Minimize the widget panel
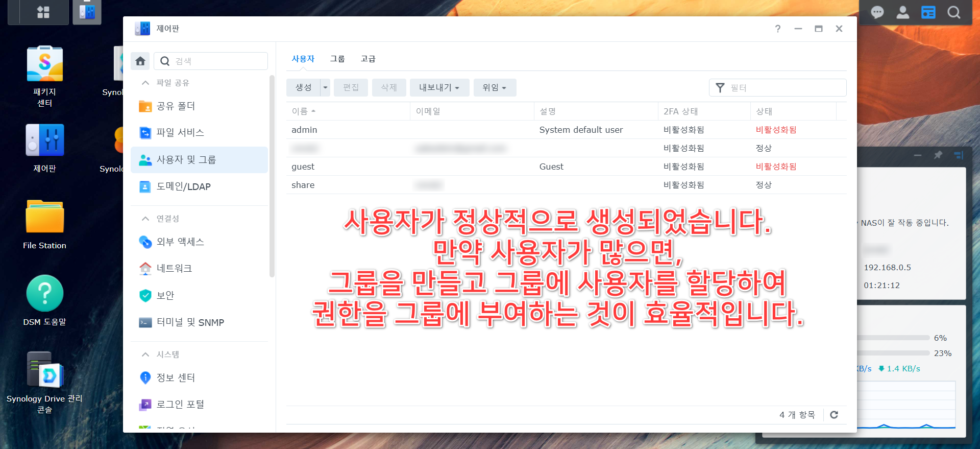This screenshot has height=449, width=980. pyautogui.click(x=918, y=155)
